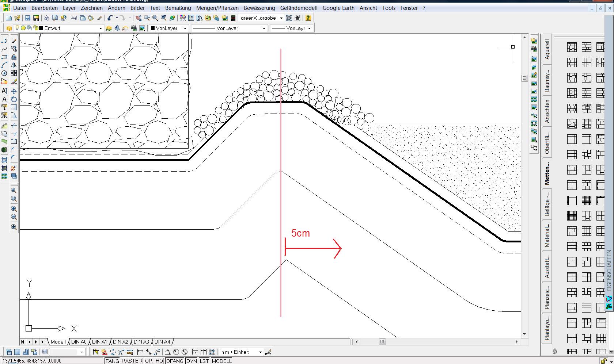
Task: Click the Zoom Extents magnifier icon
Action: [14, 227]
